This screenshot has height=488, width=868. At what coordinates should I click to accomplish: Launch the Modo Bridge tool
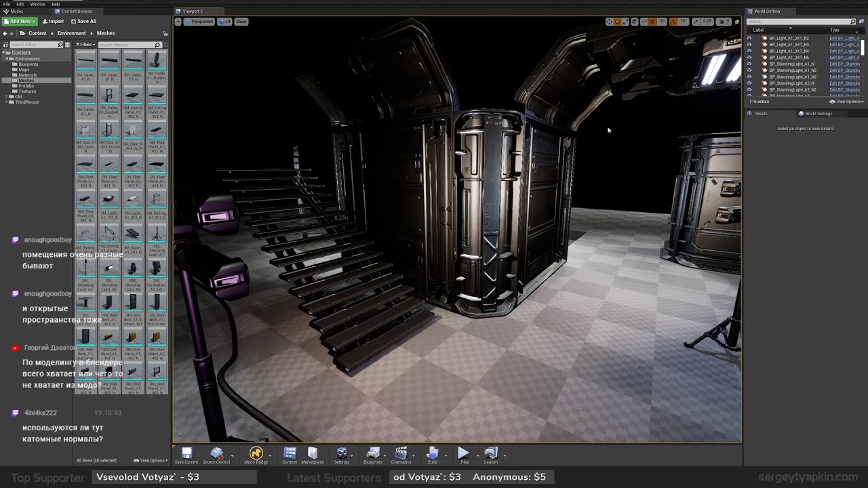256,455
